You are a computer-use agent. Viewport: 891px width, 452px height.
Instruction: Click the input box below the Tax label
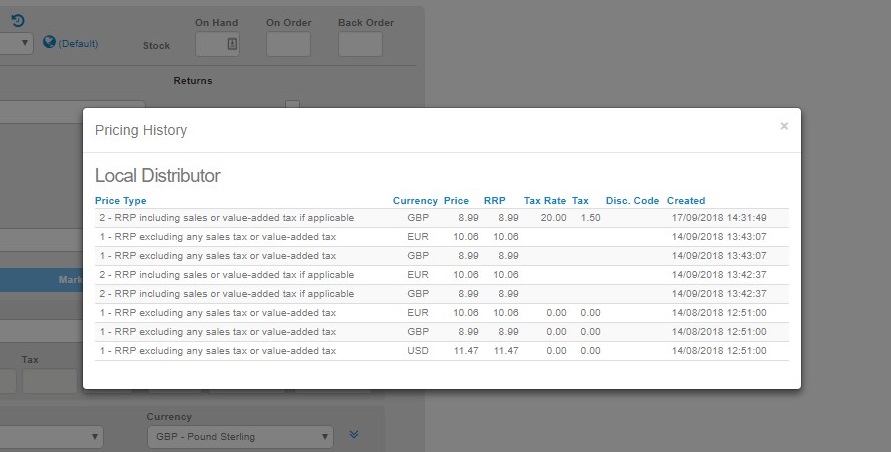[x=49, y=381]
